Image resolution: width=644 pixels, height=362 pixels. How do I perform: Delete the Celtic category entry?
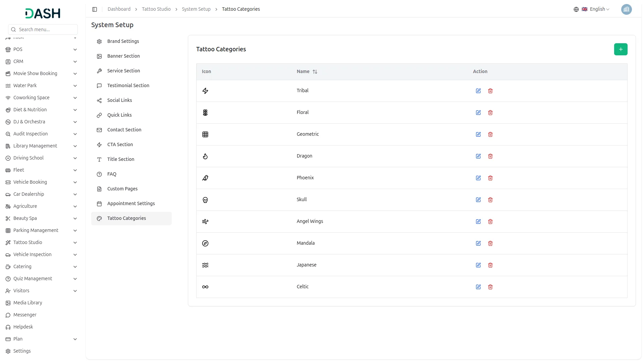click(x=490, y=287)
